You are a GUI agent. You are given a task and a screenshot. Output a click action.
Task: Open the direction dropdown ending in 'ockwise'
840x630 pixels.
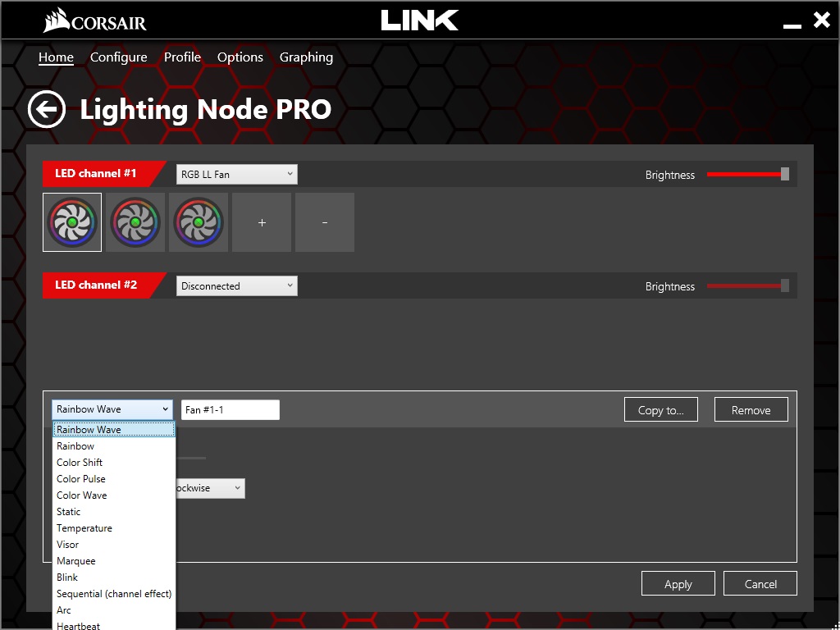210,488
